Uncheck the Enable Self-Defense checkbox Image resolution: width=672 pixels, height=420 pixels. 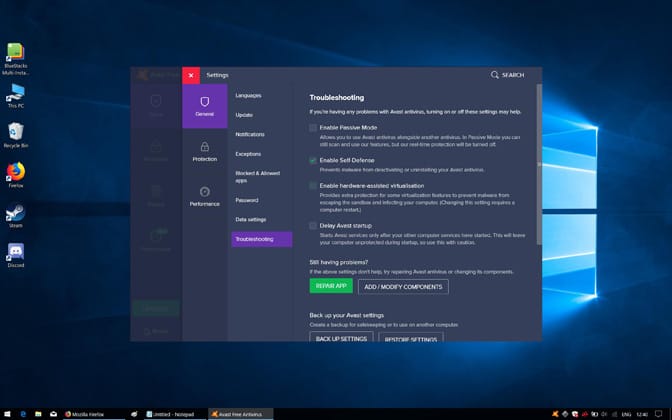[x=313, y=160]
